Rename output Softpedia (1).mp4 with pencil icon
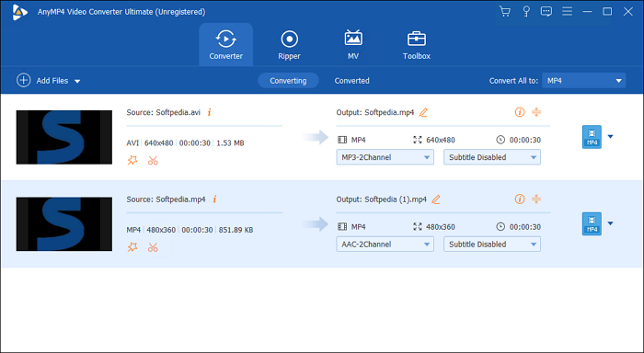Viewport: 644px width, 353px height. click(x=436, y=199)
